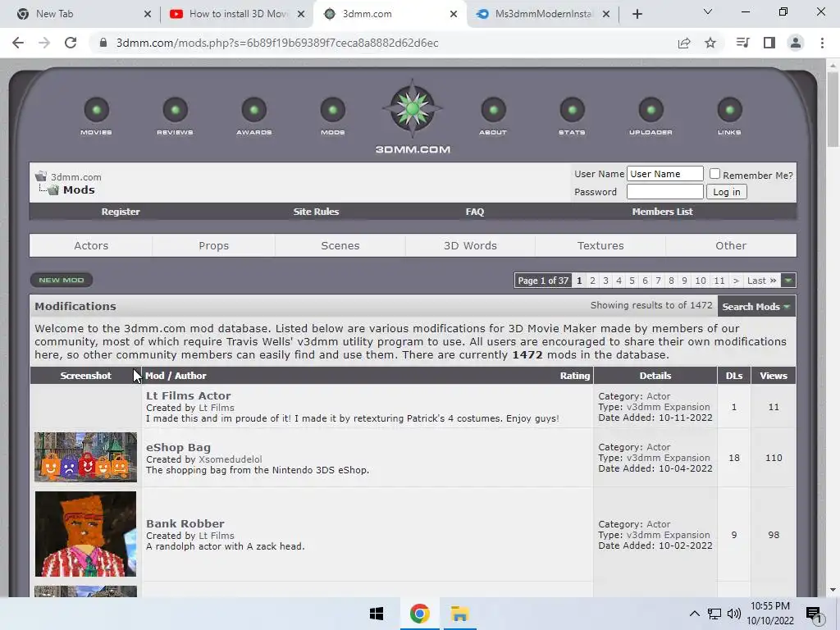Open the Chrome profile avatar

click(x=796, y=43)
